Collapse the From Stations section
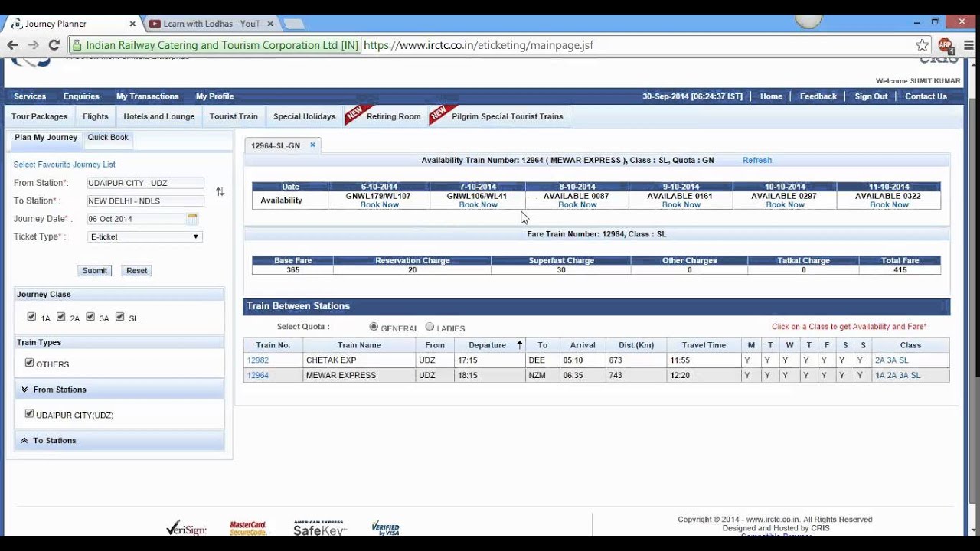The height and width of the screenshot is (551, 980). click(119, 390)
